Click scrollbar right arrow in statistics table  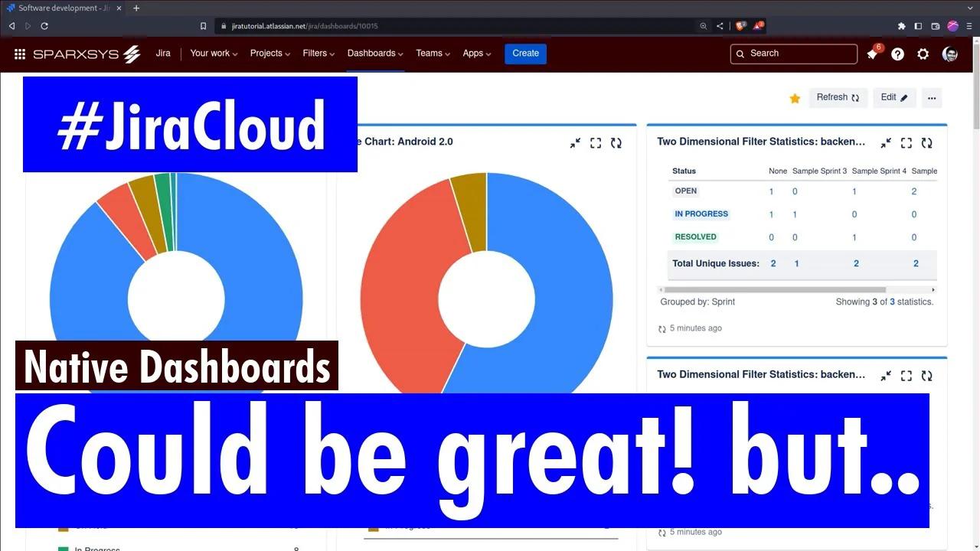(933, 290)
